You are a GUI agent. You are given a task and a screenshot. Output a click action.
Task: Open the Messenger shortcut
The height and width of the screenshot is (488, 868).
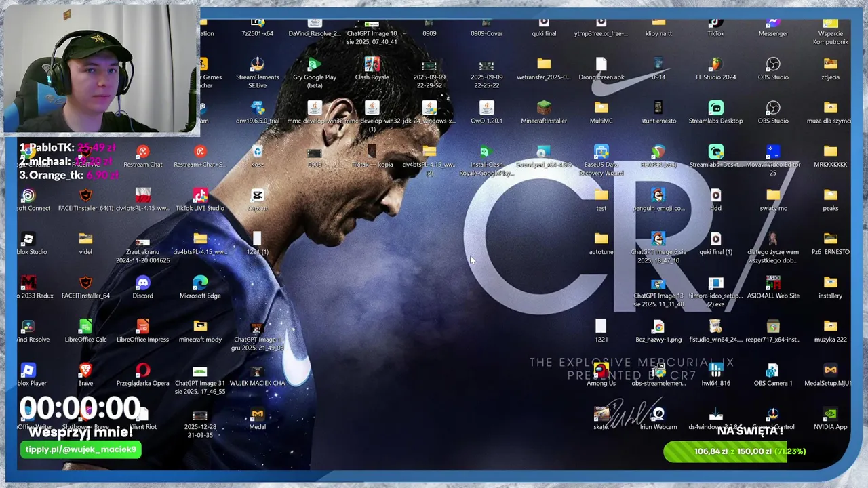pyautogui.click(x=773, y=27)
